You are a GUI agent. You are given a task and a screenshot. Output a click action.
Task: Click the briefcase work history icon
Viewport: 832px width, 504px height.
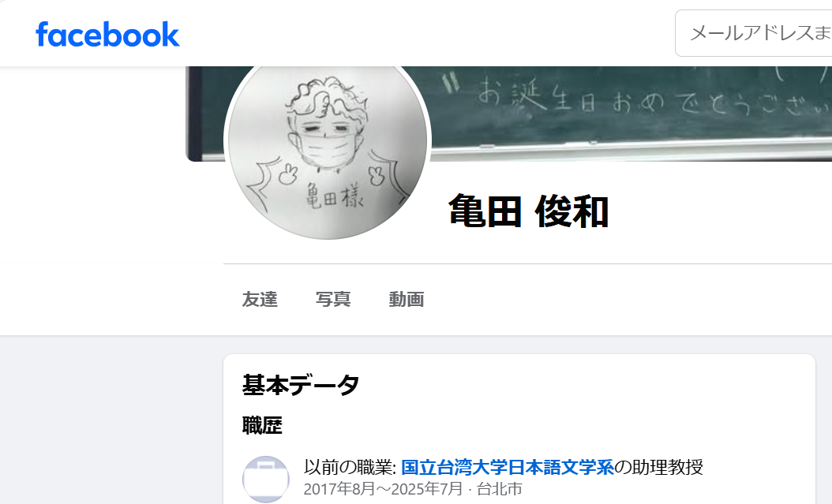pos(266,479)
